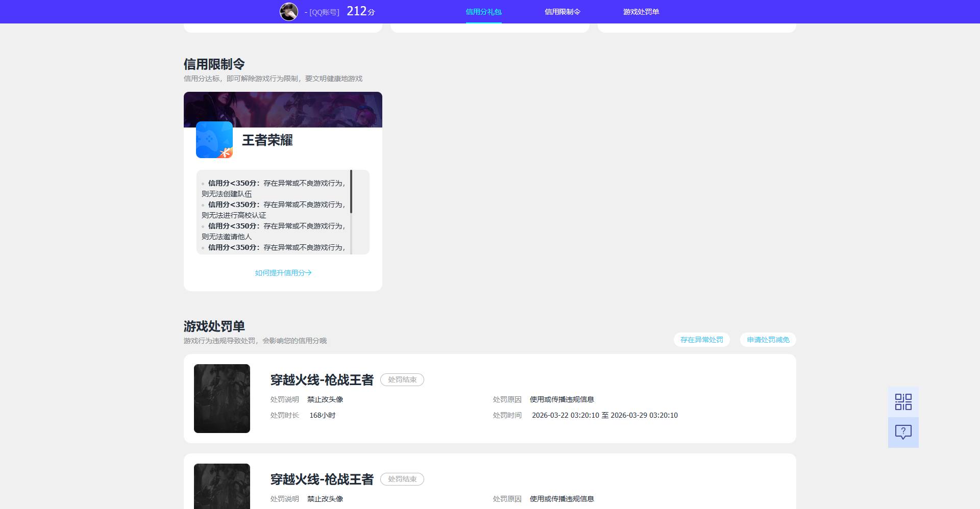The image size is (980, 509).
Task: Click the 则无法创建队伍 restriction line
Action: (227, 194)
